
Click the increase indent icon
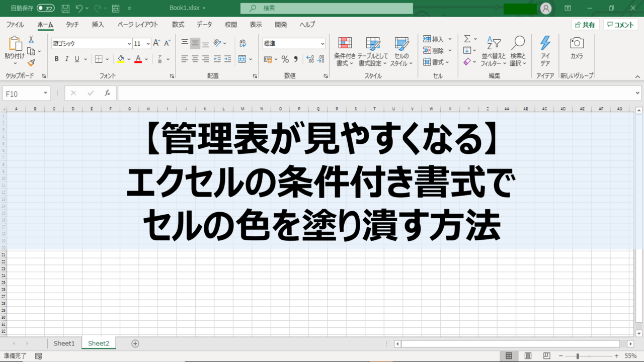[x=227, y=59]
